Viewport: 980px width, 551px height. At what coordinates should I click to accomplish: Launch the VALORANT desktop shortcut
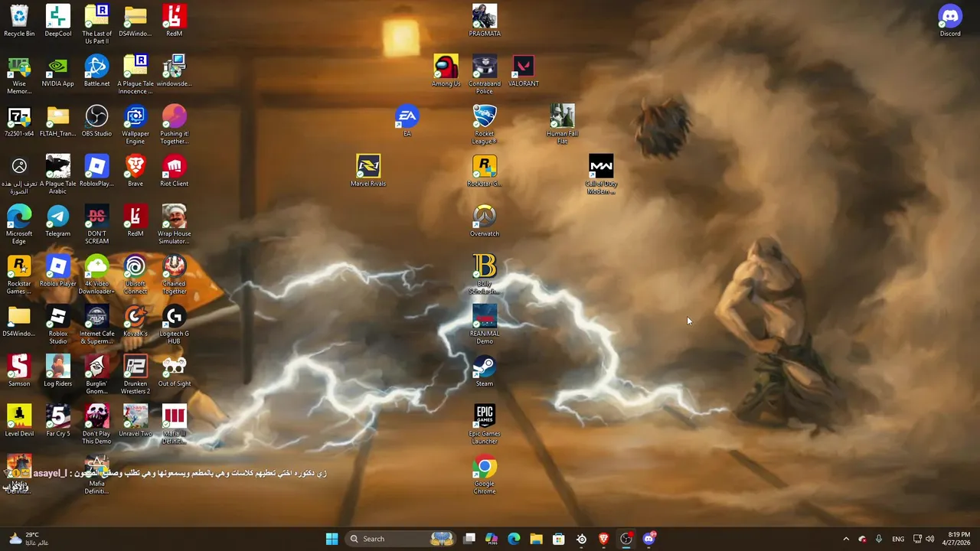524,70
